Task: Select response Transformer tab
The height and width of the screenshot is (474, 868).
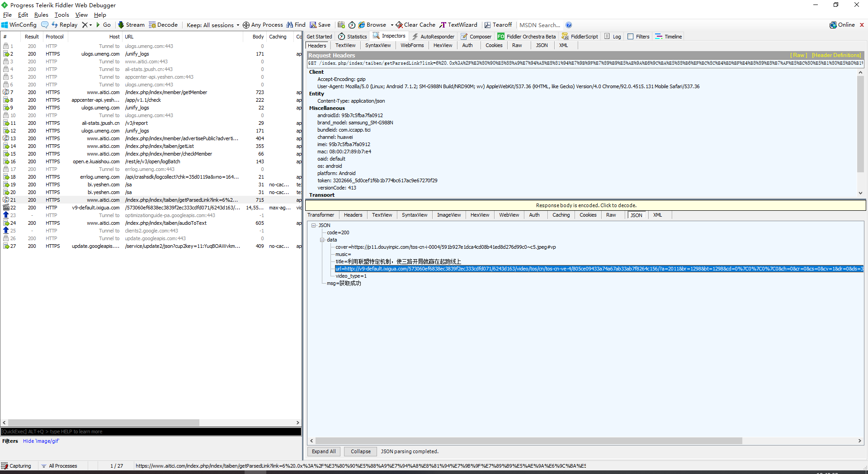Action: 321,215
